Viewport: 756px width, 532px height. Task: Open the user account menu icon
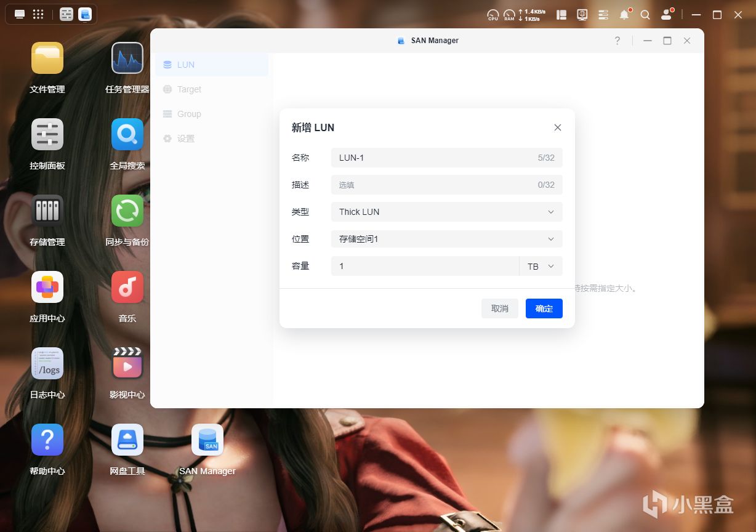[667, 14]
